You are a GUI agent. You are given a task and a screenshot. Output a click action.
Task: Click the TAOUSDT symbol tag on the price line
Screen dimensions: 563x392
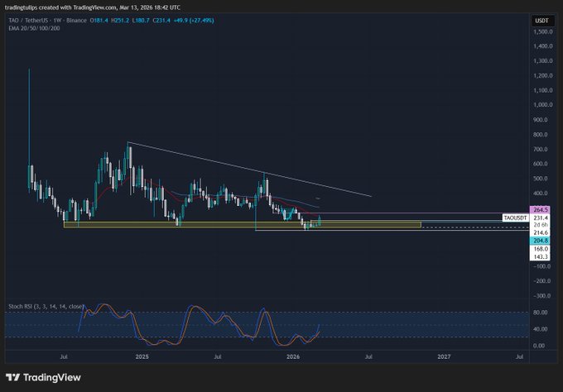515,218
